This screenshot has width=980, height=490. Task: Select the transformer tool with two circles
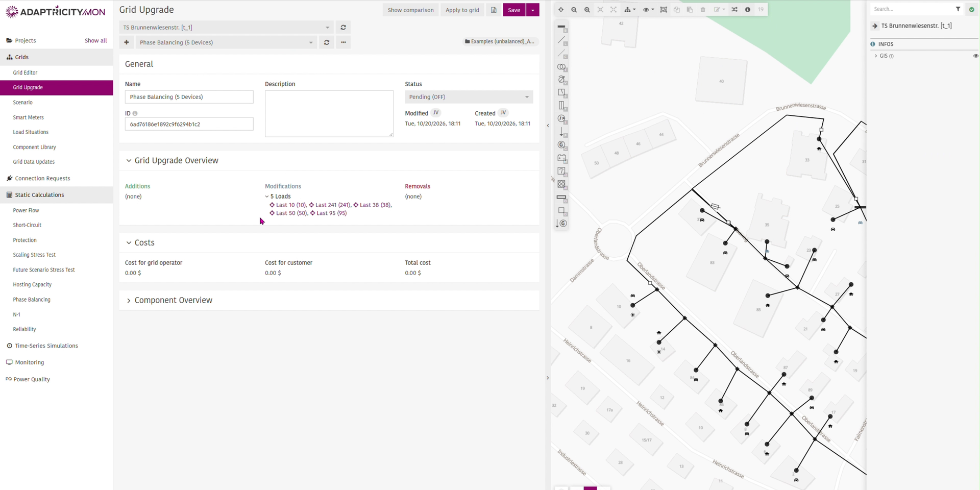click(x=561, y=67)
